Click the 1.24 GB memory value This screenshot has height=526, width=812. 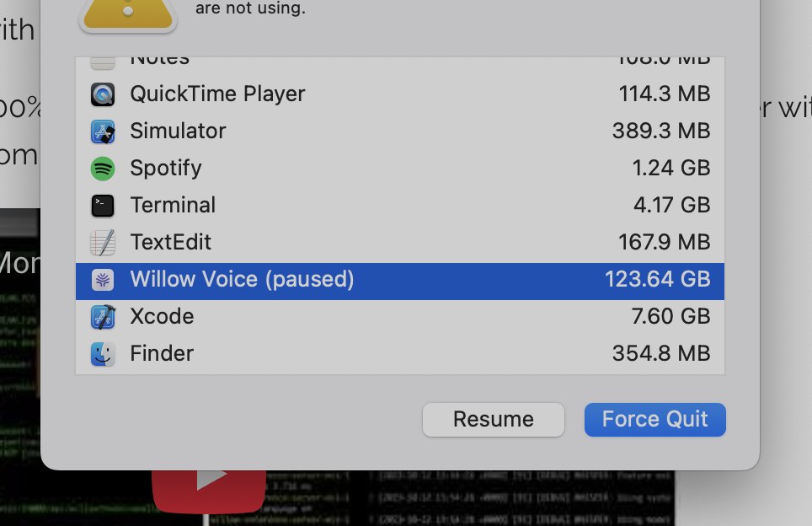pyautogui.click(x=671, y=168)
